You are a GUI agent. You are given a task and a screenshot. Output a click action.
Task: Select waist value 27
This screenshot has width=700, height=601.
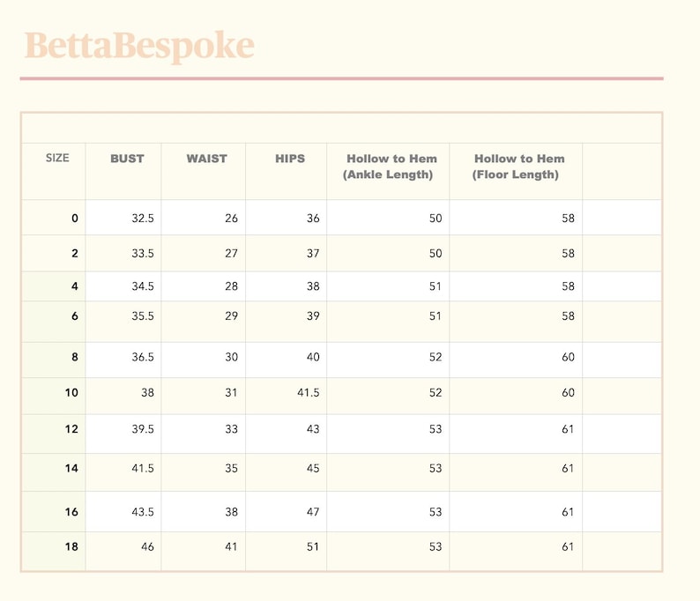[231, 254]
